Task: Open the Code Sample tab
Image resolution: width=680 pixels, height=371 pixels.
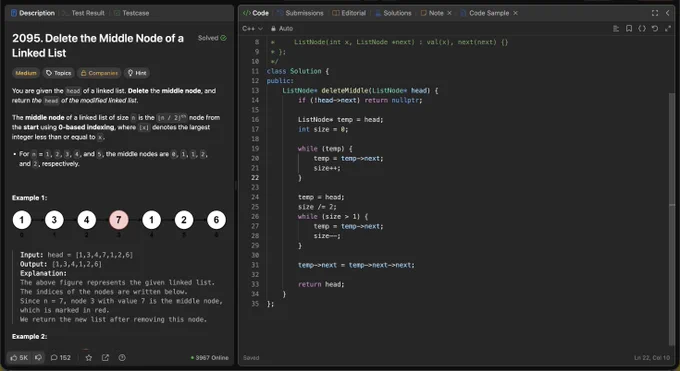Action: coord(485,13)
